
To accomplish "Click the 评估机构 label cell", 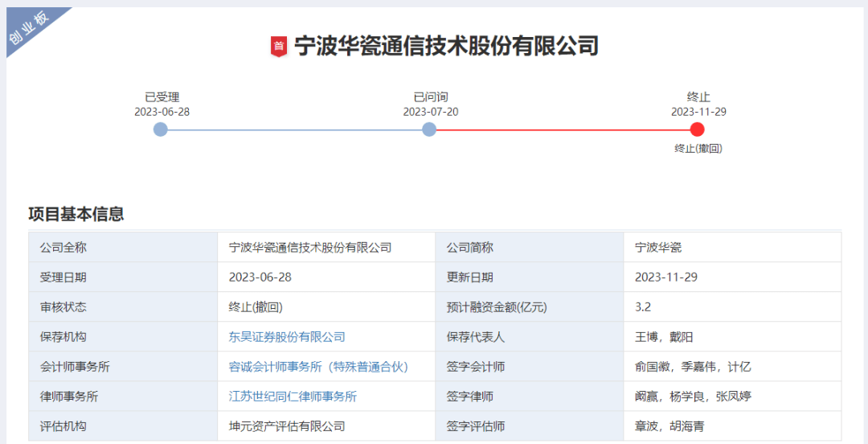I will pyautogui.click(x=123, y=426).
